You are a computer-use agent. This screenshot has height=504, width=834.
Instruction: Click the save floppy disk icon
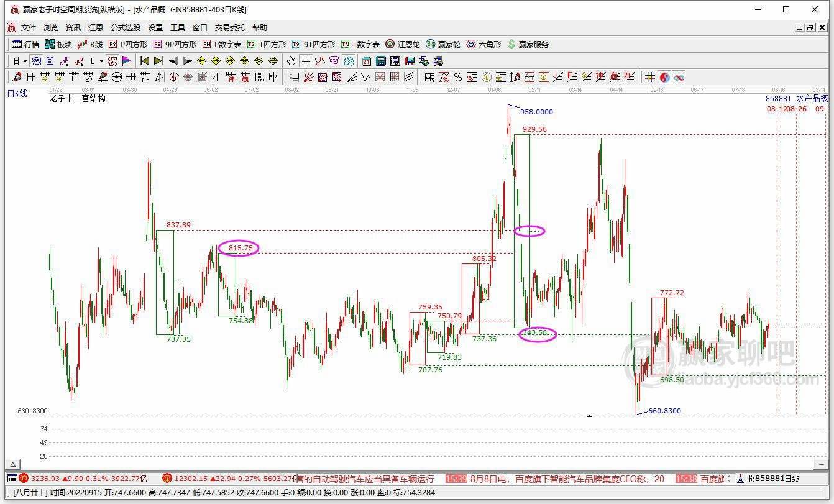click(410, 61)
